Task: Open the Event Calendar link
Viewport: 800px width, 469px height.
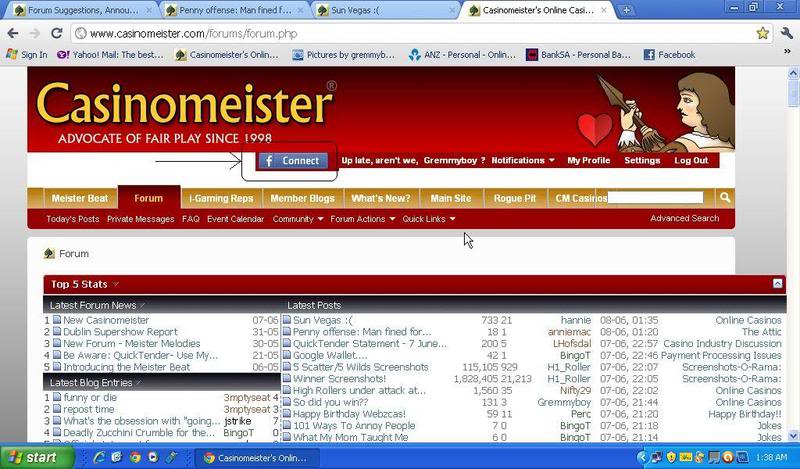Action: click(235, 219)
